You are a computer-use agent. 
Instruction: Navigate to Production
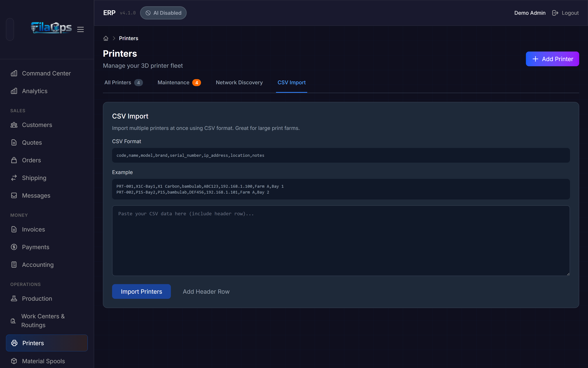click(47, 298)
